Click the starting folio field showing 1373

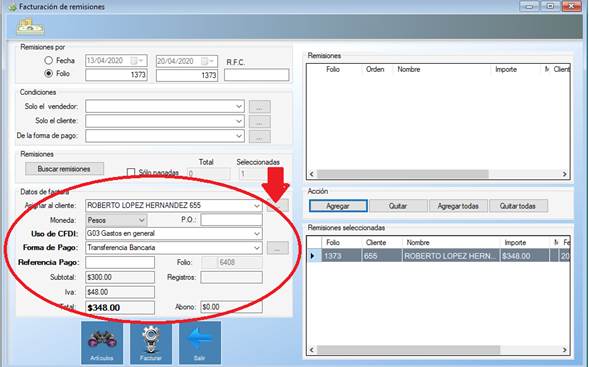tap(116, 75)
